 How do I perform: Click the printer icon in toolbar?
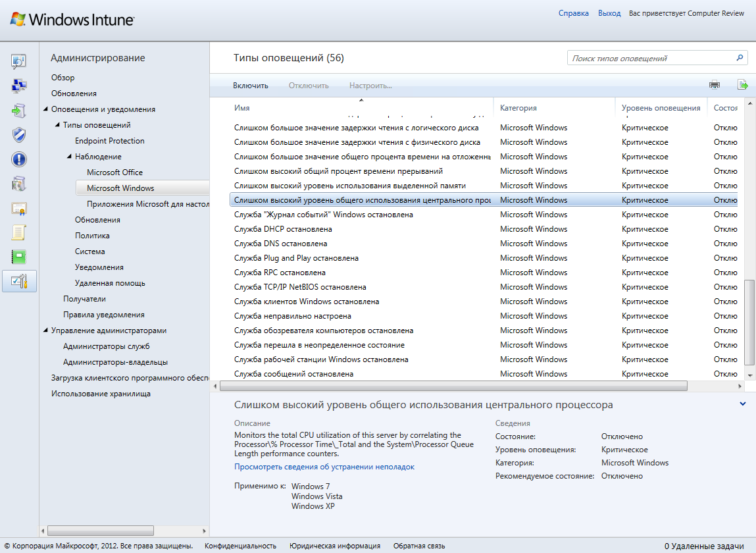(x=715, y=85)
